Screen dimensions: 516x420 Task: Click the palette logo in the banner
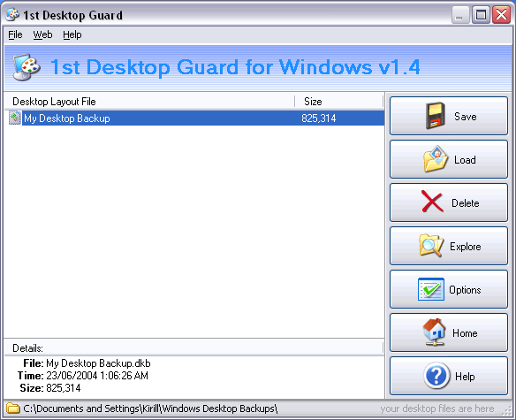[27, 67]
